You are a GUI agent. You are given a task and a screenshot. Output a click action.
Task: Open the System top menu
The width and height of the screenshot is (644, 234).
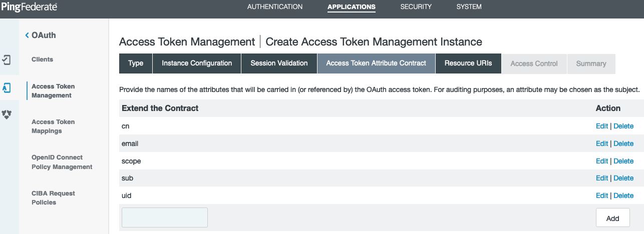469,7
